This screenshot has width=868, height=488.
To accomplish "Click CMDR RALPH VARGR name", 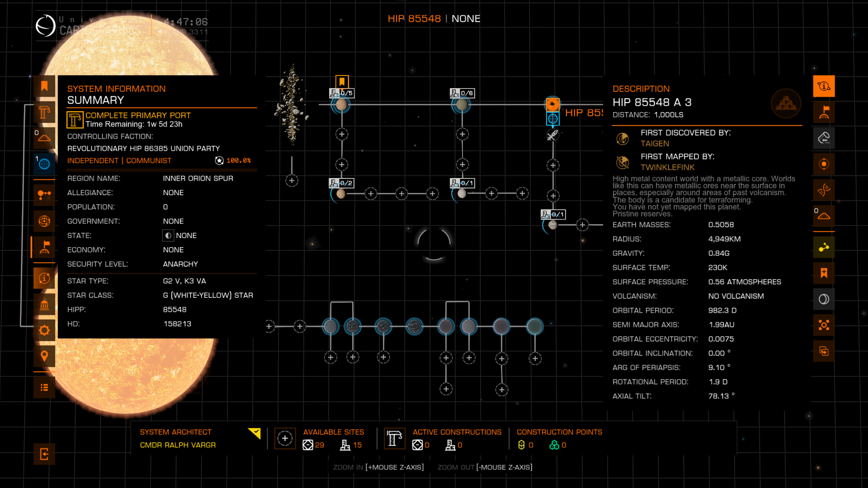I will pyautogui.click(x=178, y=445).
